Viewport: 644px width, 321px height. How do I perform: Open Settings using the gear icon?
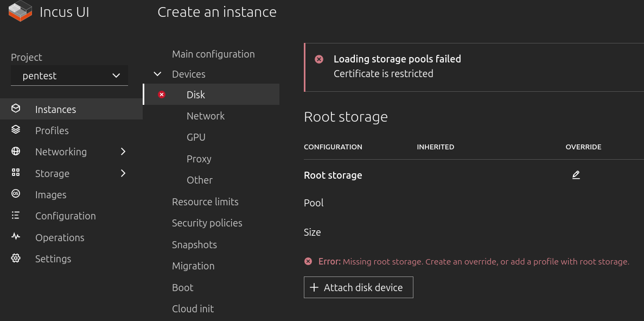pos(16,259)
